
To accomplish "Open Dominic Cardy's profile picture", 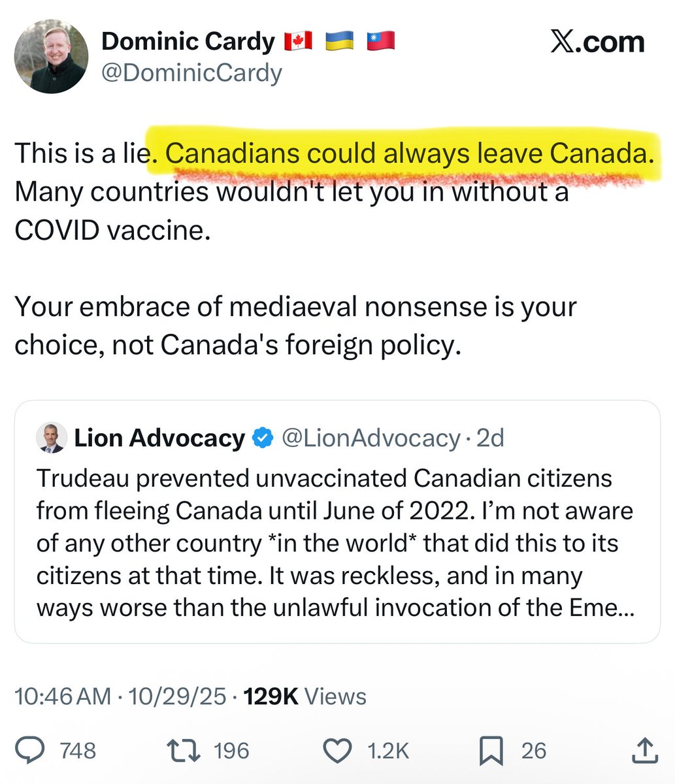I will coord(50,56).
